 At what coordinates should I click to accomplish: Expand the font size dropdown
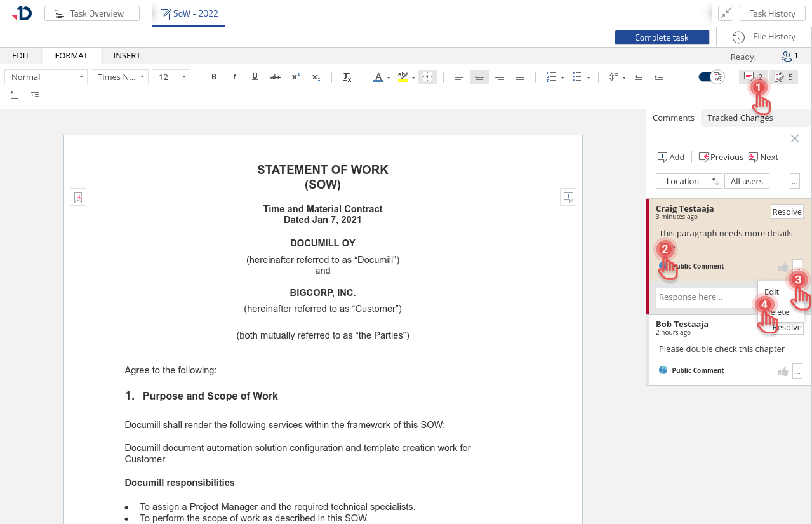coord(171,77)
